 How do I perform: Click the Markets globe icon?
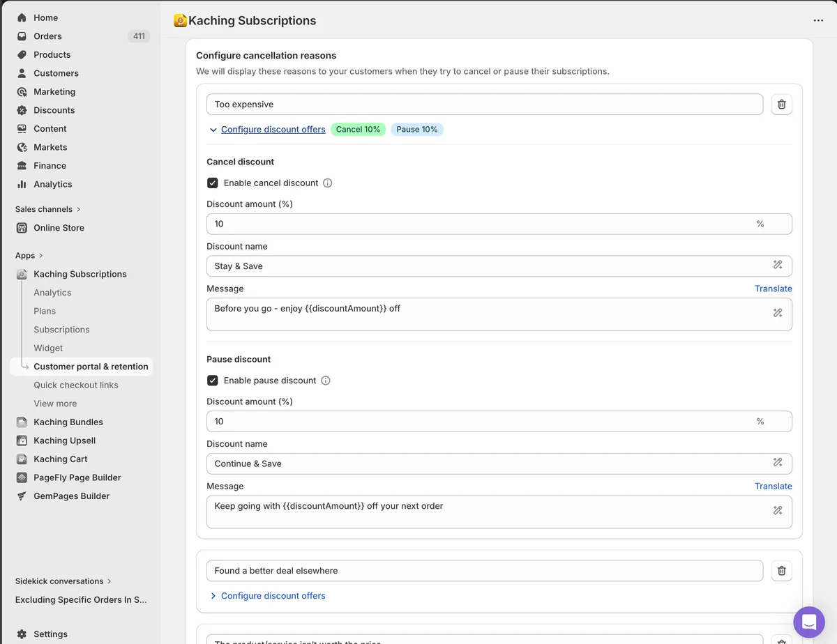click(x=22, y=147)
